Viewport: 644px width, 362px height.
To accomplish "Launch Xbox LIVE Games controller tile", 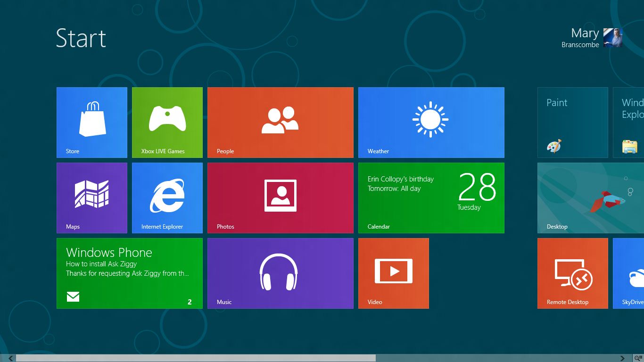I will click(x=167, y=123).
